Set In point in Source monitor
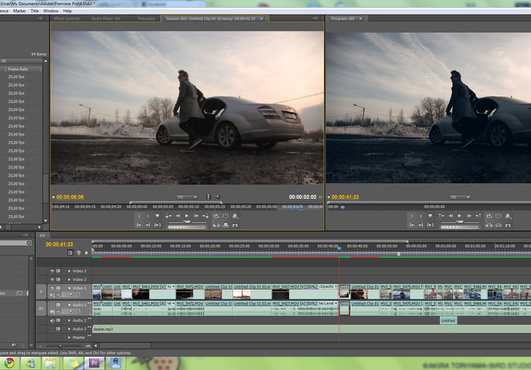 point(139,216)
